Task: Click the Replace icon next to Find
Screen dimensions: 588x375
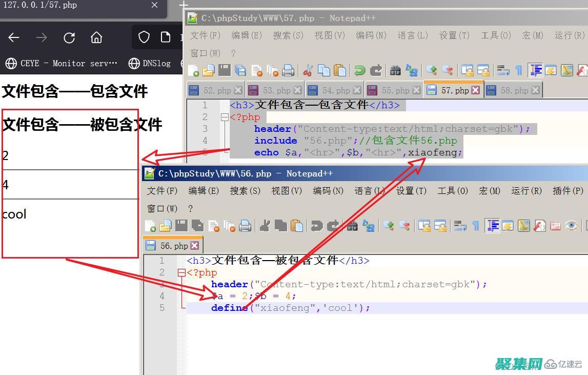Action: coord(410,71)
